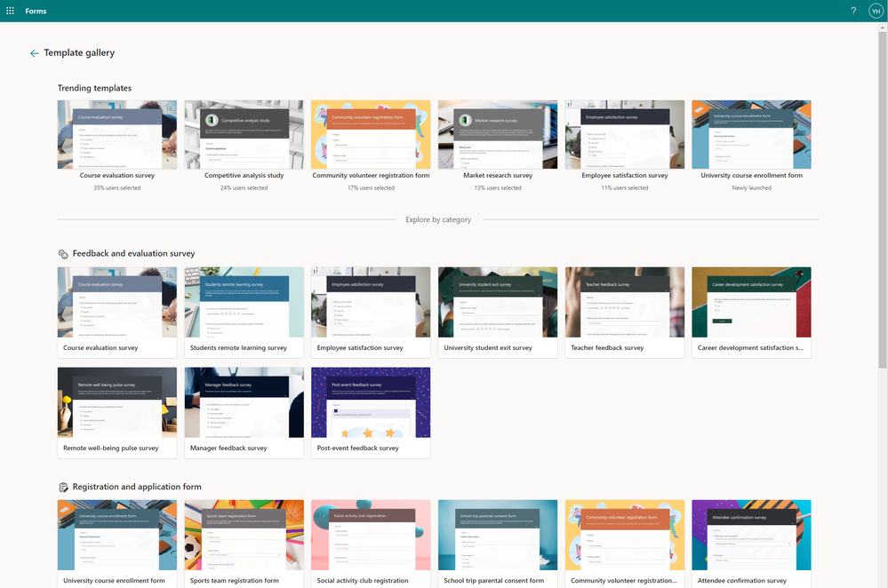Click the '35% users selected' text
888x588 pixels.
[x=117, y=188]
